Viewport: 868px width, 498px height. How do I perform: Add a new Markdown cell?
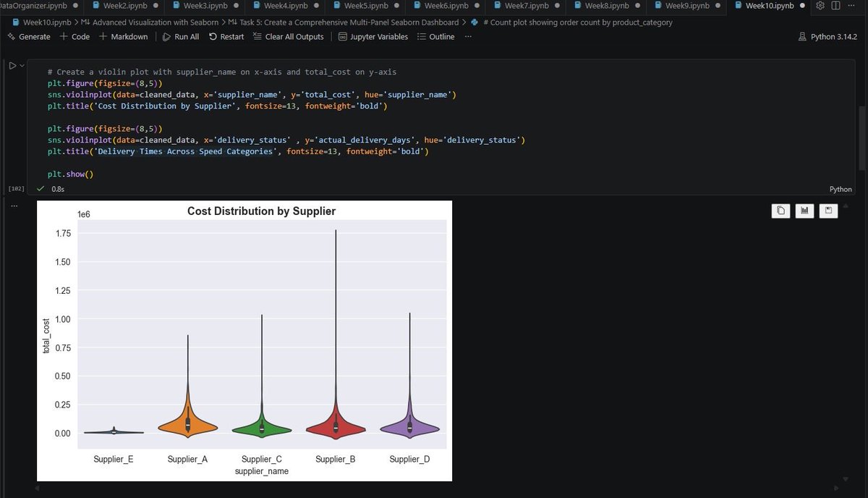123,36
